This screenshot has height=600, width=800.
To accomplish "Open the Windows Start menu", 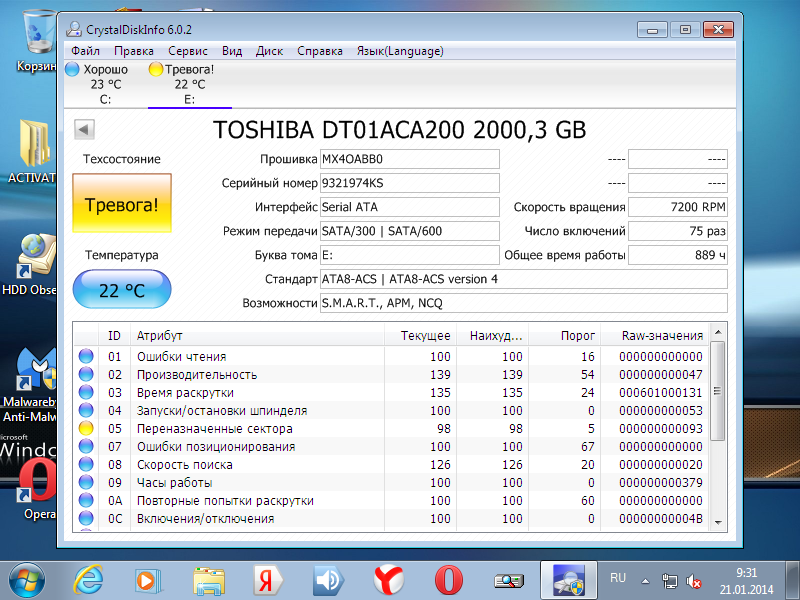I will 27,581.
